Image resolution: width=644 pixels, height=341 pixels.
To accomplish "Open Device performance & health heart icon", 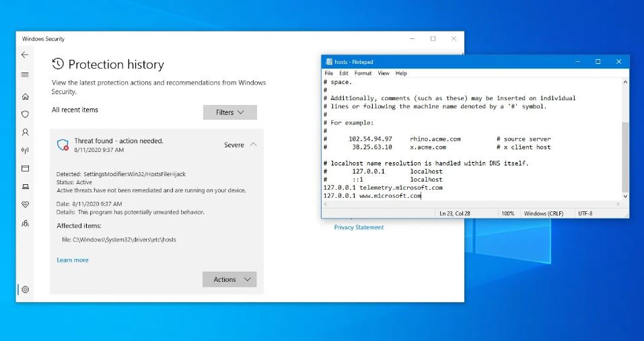I will point(25,204).
